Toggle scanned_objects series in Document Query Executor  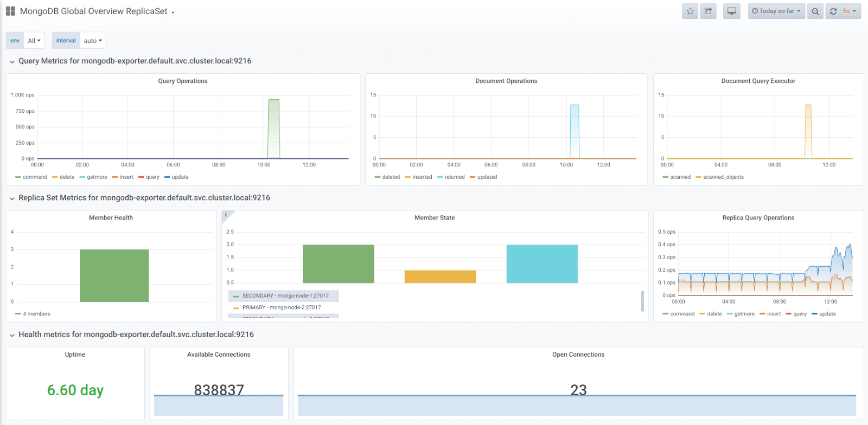coord(723,177)
